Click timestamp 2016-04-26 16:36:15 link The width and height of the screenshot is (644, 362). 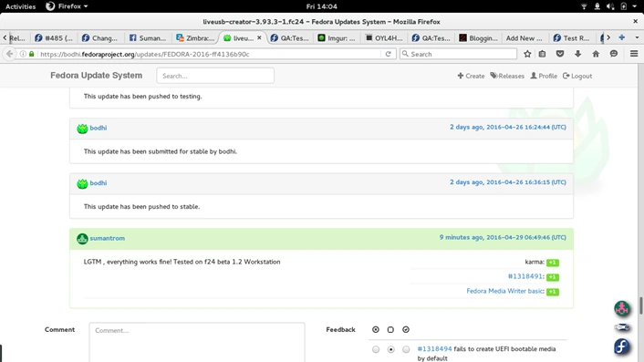[508, 182]
